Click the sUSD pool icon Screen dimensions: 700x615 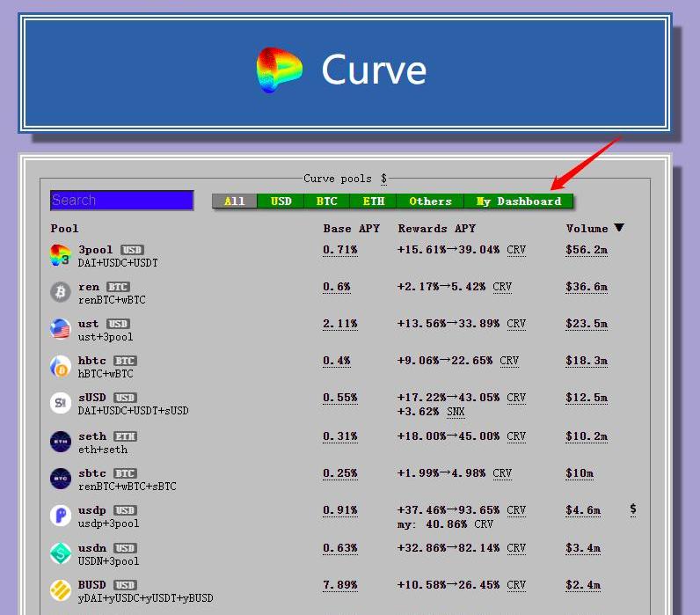point(60,403)
